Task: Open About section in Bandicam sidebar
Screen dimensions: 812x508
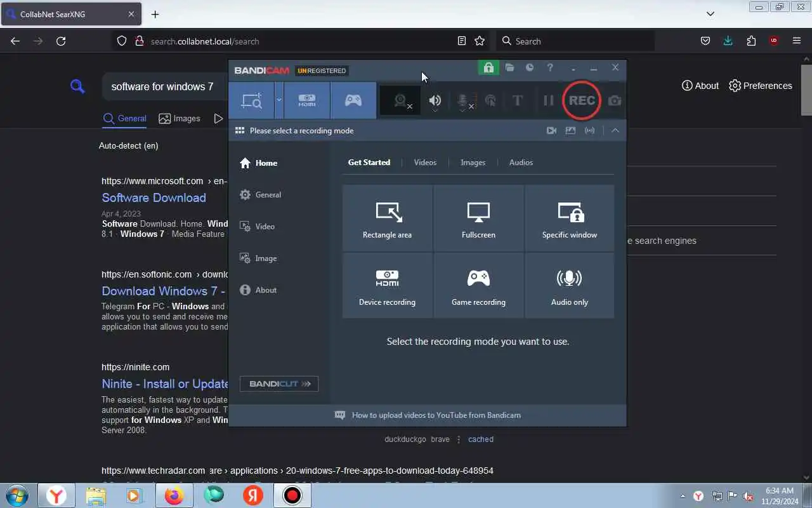Action: [258, 290]
